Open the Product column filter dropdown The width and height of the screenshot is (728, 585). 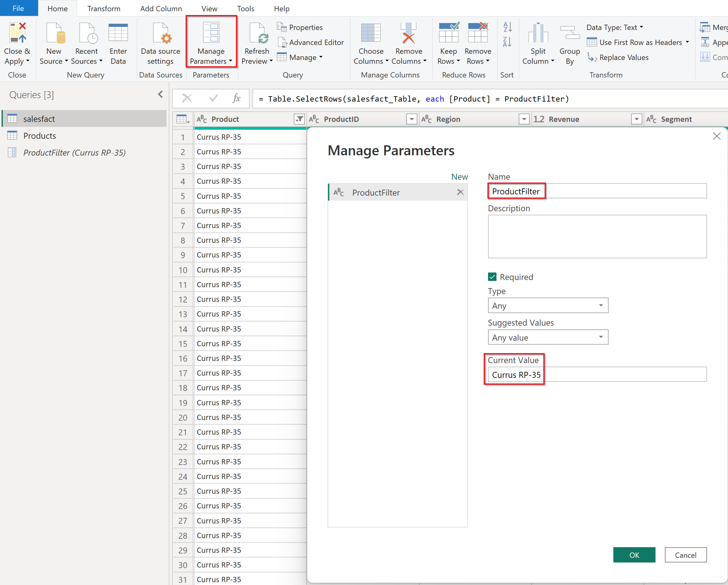[299, 119]
